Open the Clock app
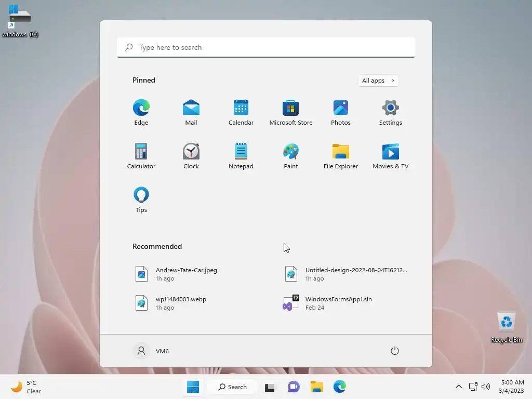 click(191, 156)
